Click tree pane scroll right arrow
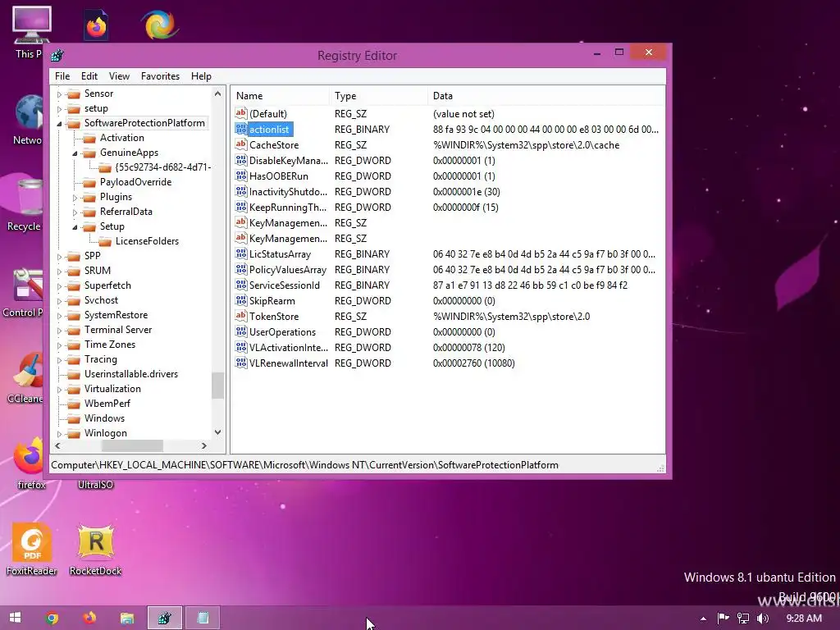This screenshot has width=840, height=630. (204, 445)
